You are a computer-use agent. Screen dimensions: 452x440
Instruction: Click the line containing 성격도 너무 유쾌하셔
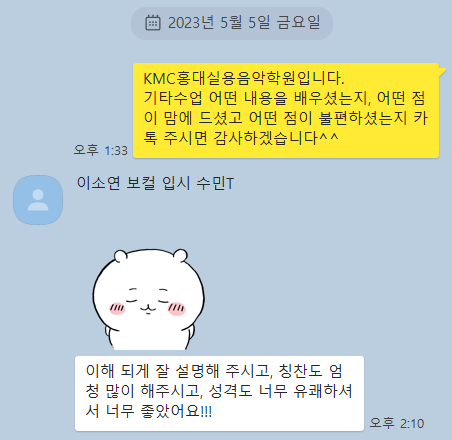pyautogui.click(x=219, y=391)
